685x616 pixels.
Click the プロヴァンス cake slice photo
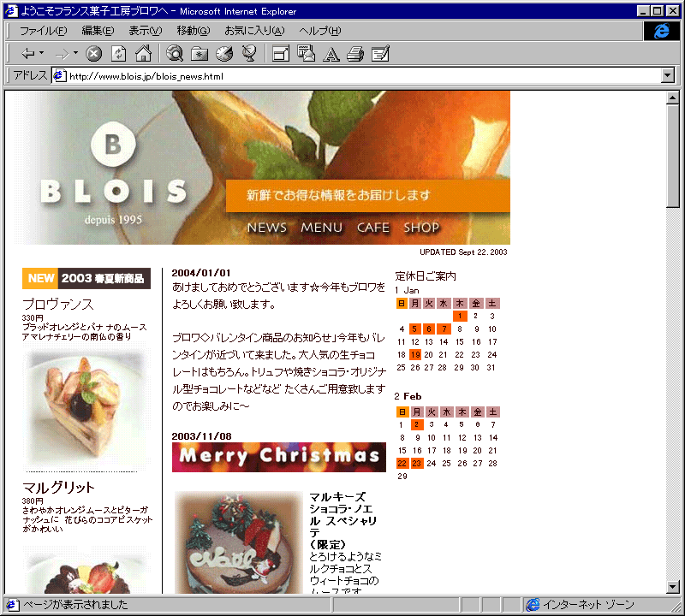click(x=86, y=408)
